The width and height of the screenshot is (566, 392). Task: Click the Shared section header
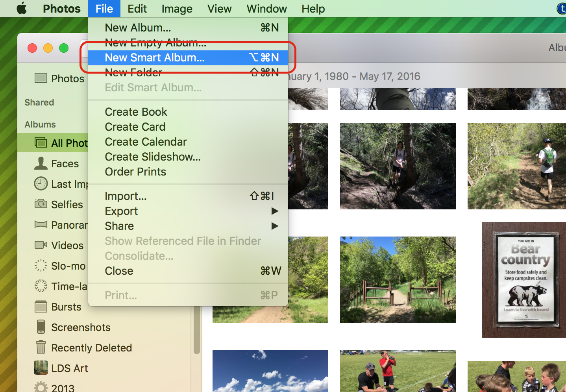(x=39, y=102)
